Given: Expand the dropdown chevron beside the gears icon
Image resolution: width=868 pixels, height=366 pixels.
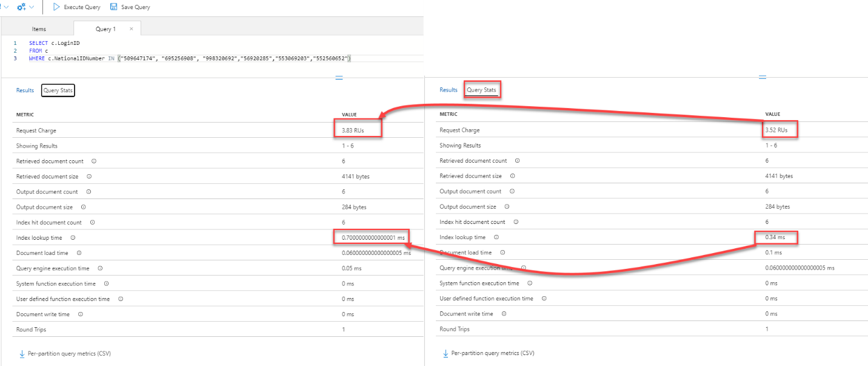Looking at the screenshot, I should [x=32, y=7].
